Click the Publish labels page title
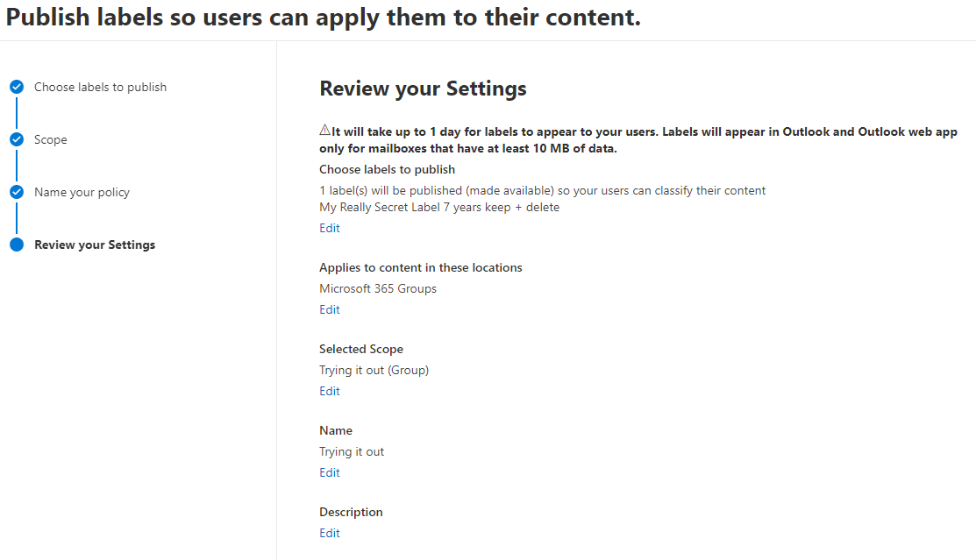The width and height of the screenshot is (976, 560). click(323, 18)
